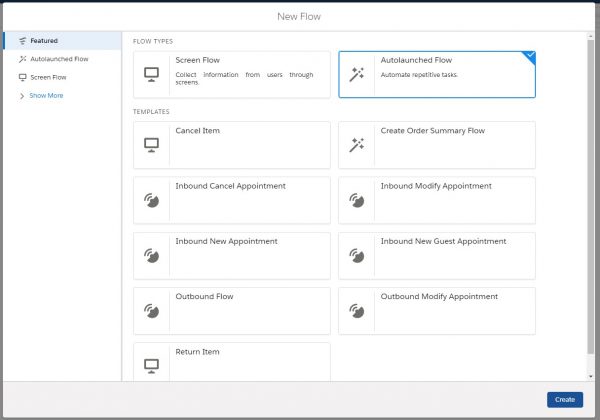
Task: Click the Inbound Modify Appointment icon
Action: coord(357,200)
